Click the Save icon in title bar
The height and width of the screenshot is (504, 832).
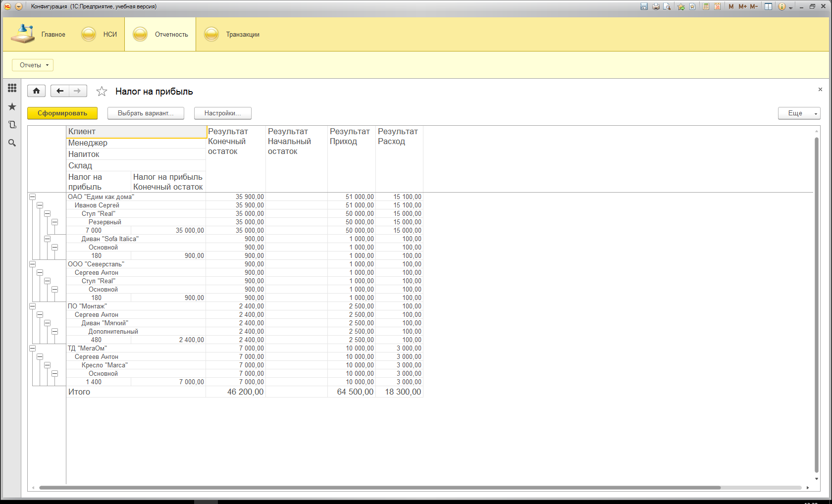point(644,6)
